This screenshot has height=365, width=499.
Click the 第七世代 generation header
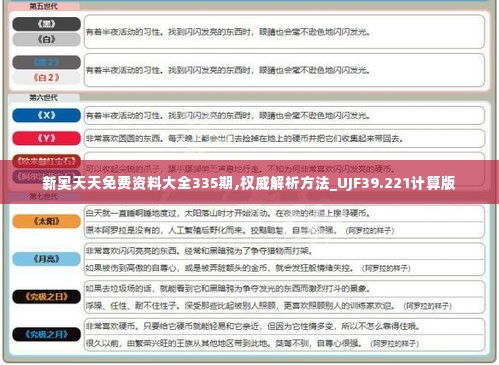[x=44, y=196]
